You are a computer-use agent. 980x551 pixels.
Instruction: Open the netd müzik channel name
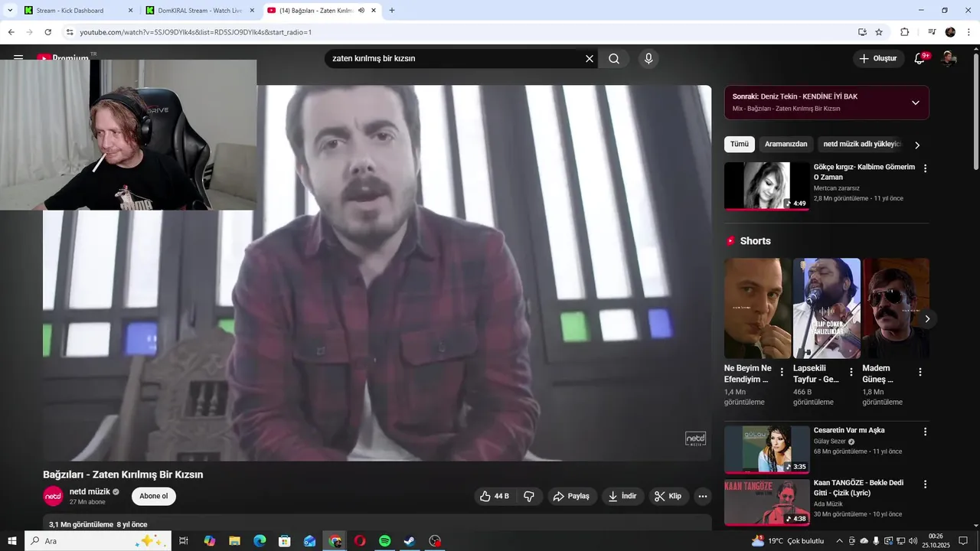[90, 491]
